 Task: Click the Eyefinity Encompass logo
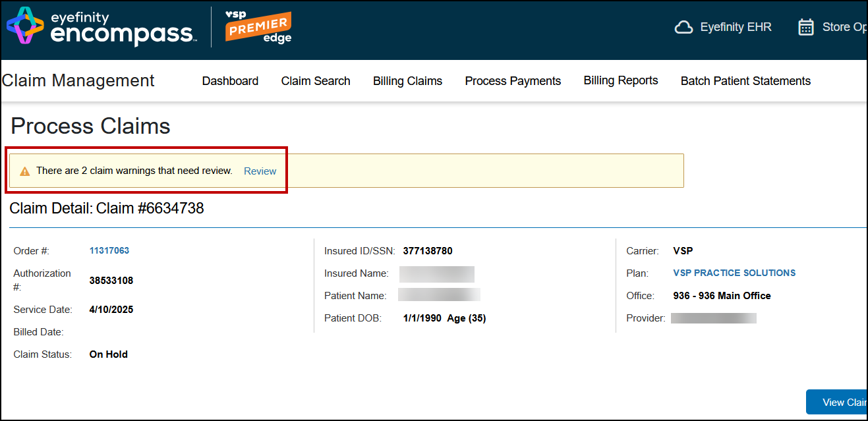click(102, 27)
